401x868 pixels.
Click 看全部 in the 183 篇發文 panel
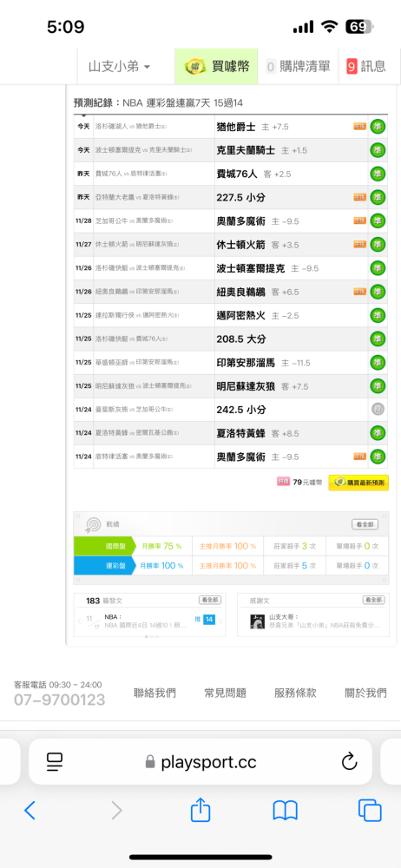tap(210, 600)
